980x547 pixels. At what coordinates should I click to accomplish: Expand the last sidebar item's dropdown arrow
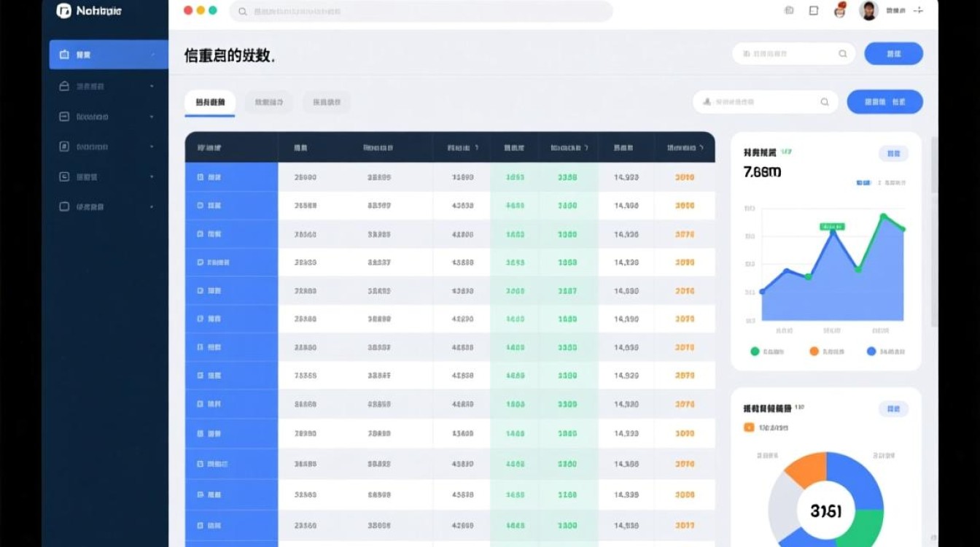point(152,207)
